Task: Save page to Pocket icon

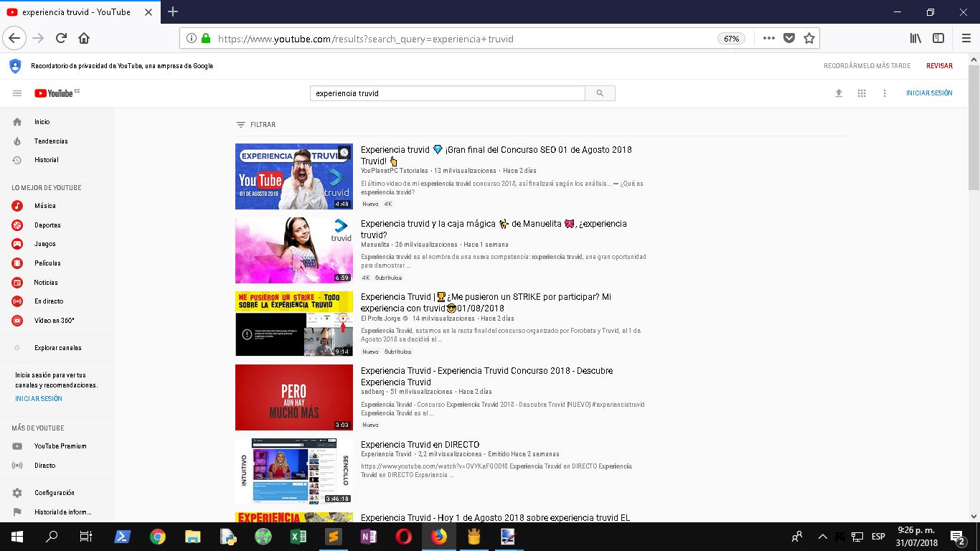Action: [789, 39]
